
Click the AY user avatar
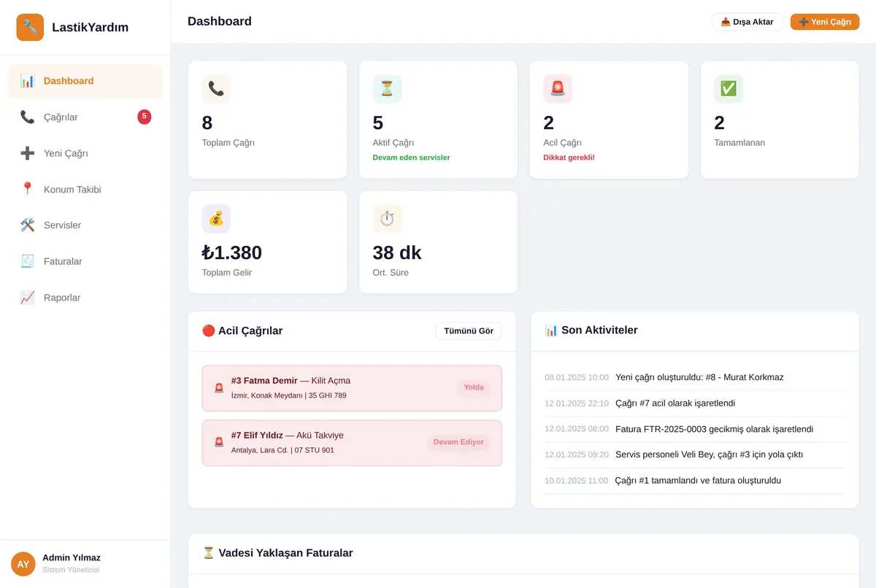[x=23, y=564]
